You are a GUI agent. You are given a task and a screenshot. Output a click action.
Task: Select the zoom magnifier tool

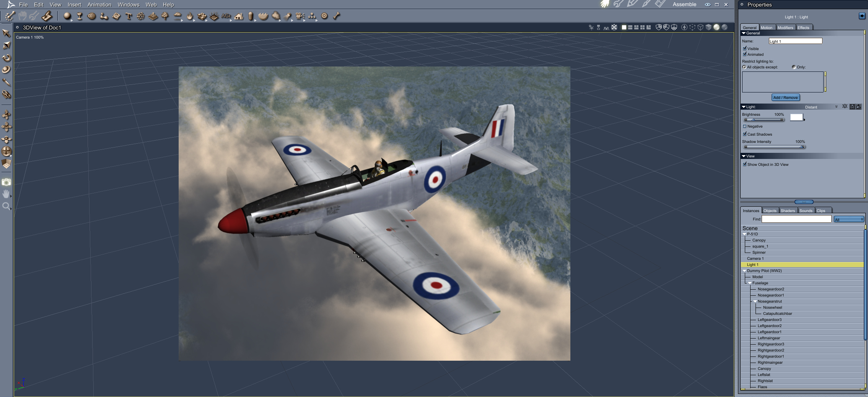[6, 207]
